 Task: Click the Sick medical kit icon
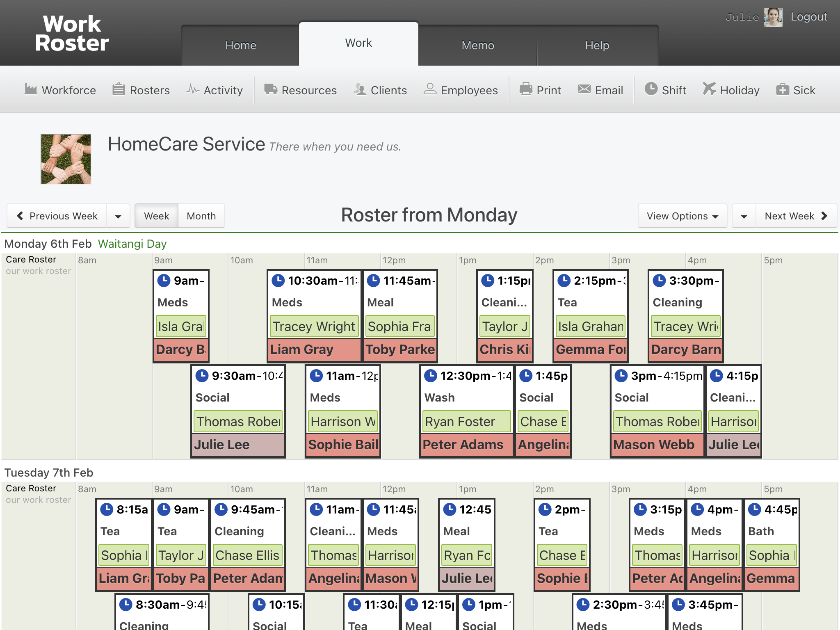pyautogui.click(x=782, y=89)
